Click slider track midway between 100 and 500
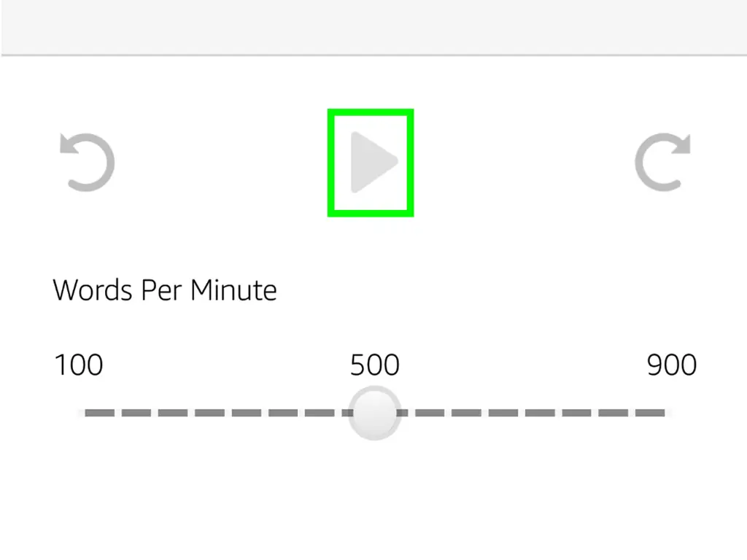This screenshot has height=560, width=747. [x=226, y=413]
